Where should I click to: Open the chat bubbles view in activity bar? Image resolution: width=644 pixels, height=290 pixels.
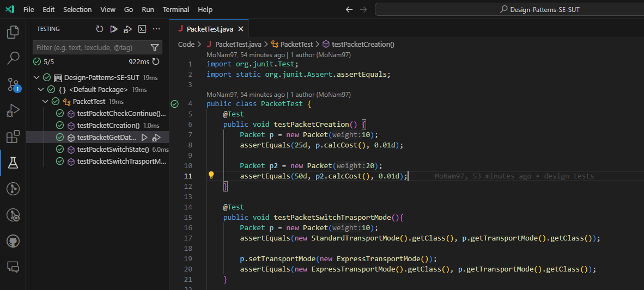[x=13, y=267]
